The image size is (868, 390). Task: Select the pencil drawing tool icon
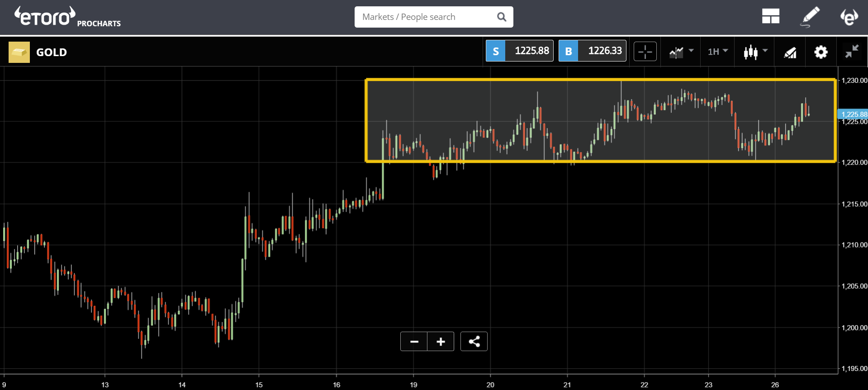[810, 17]
